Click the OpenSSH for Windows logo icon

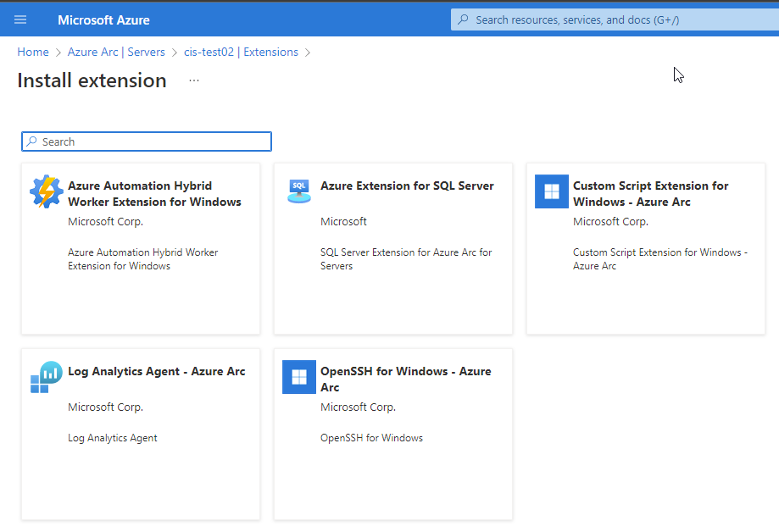pos(299,377)
